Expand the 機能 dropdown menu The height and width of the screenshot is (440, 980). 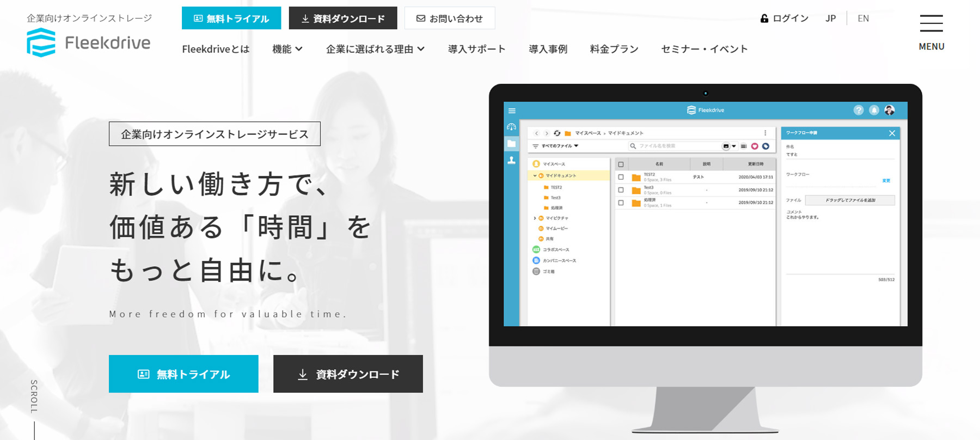(x=287, y=49)
